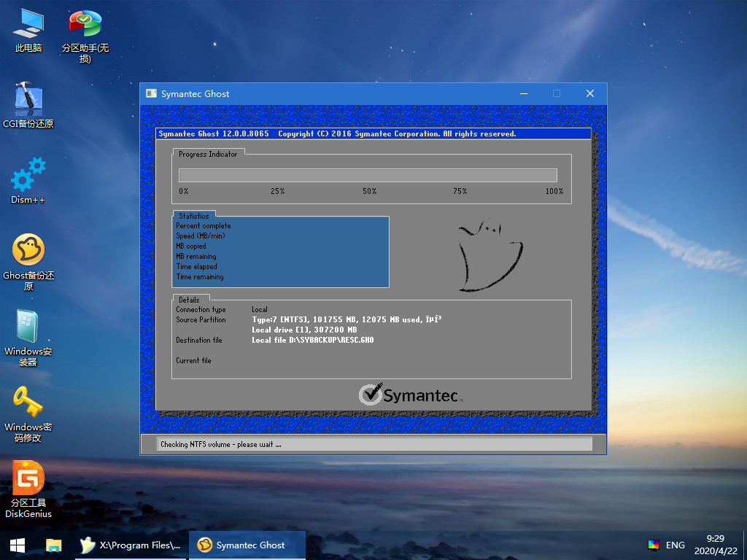Click the 50% progress marker label
The image size is (747, 560).
[x=369, y=191]
